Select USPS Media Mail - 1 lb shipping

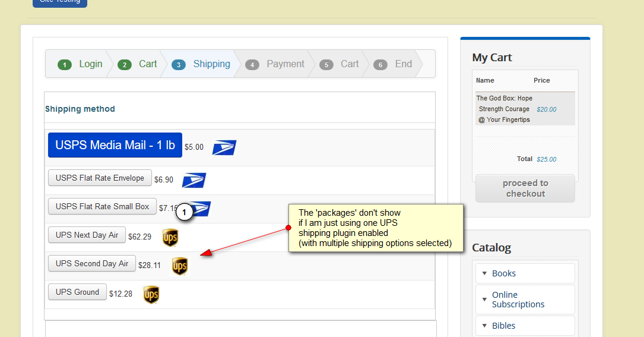[115, 145]
